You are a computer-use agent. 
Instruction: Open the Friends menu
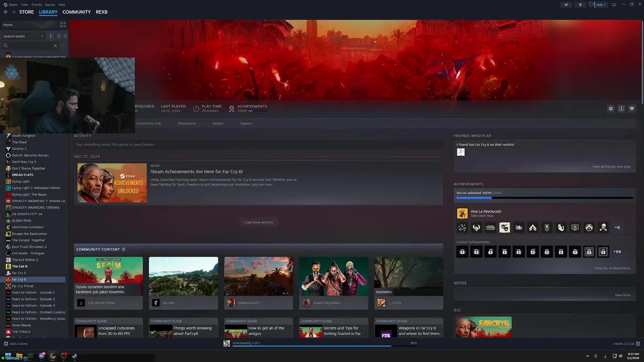pyautogui.click(x=37, y=5)
